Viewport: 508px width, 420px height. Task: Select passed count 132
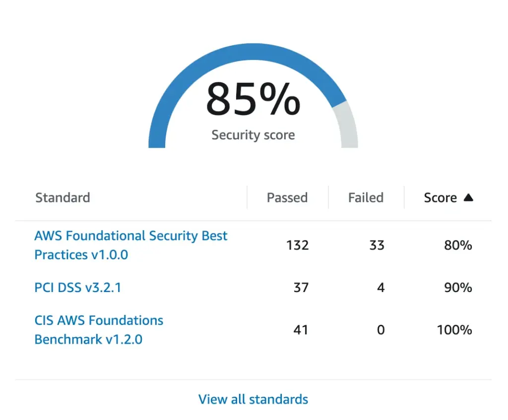(298, 245)
